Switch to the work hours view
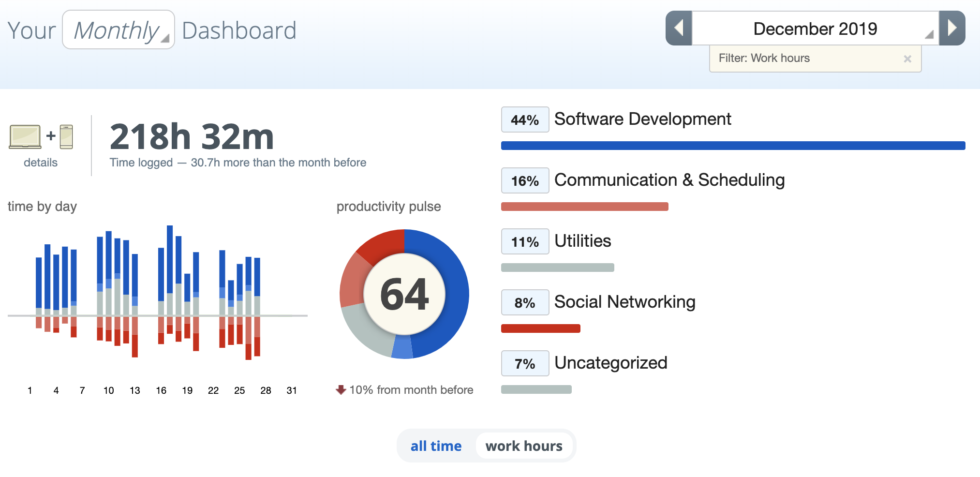980x477 pixels. (x=524, y=446)
